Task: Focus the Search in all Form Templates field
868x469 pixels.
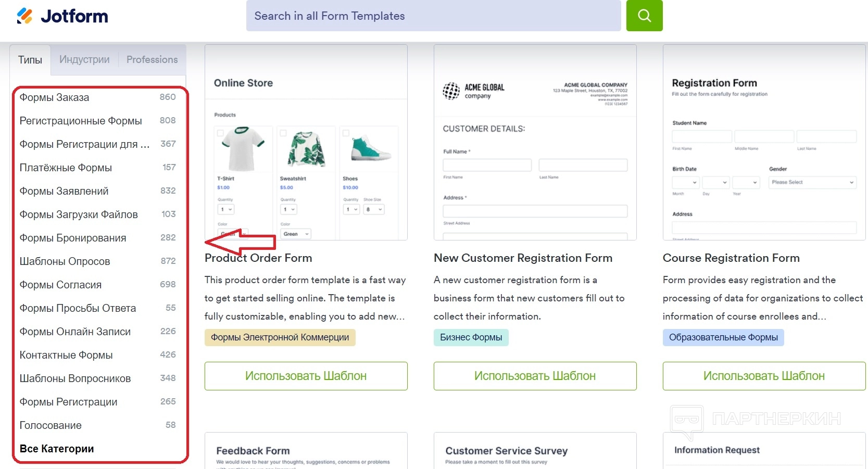Action: click(x=433, y=16)
